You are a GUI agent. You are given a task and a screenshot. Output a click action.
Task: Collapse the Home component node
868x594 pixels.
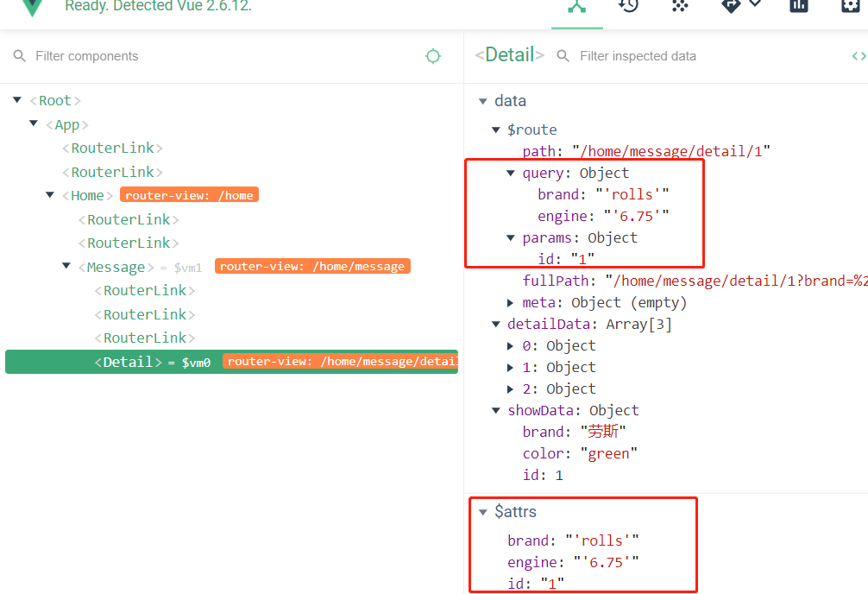pos(50,194)
